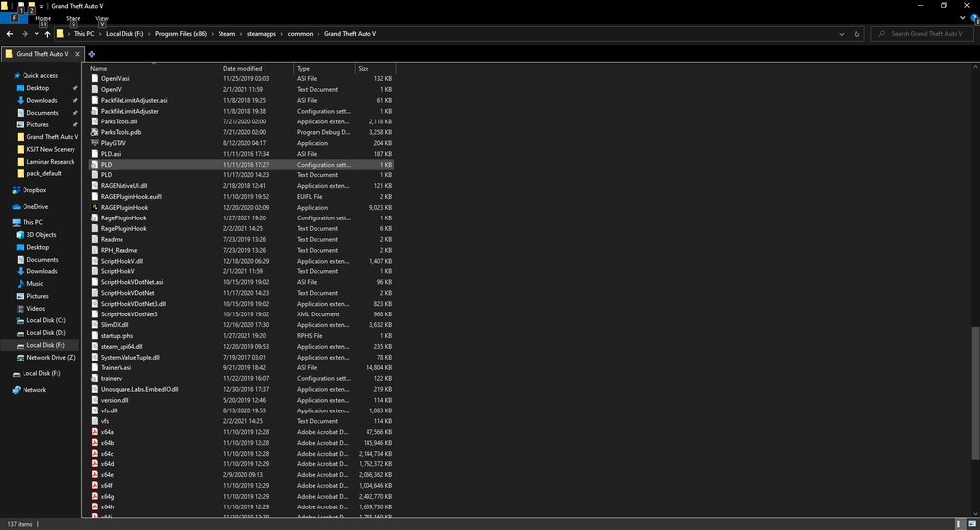Screen dimensions: 980x530
Task: Click the blue add-tab icon next to the tab
Action: tap(92, 54)
